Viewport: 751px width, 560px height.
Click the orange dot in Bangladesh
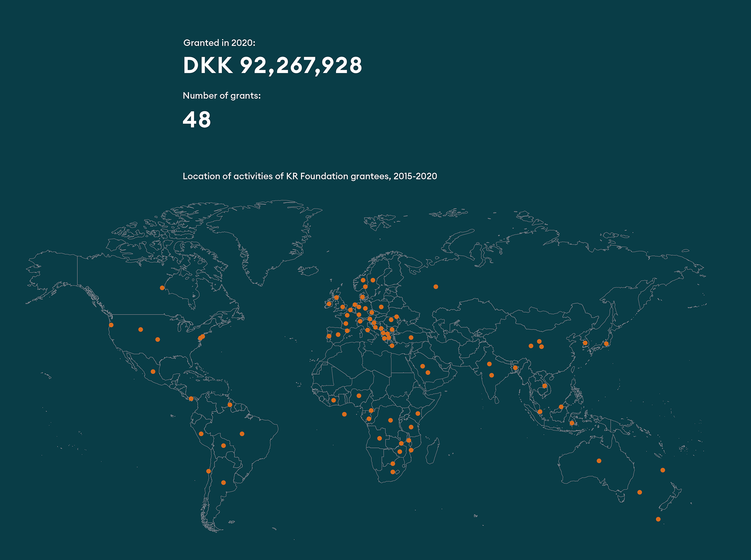pos(515,368)
